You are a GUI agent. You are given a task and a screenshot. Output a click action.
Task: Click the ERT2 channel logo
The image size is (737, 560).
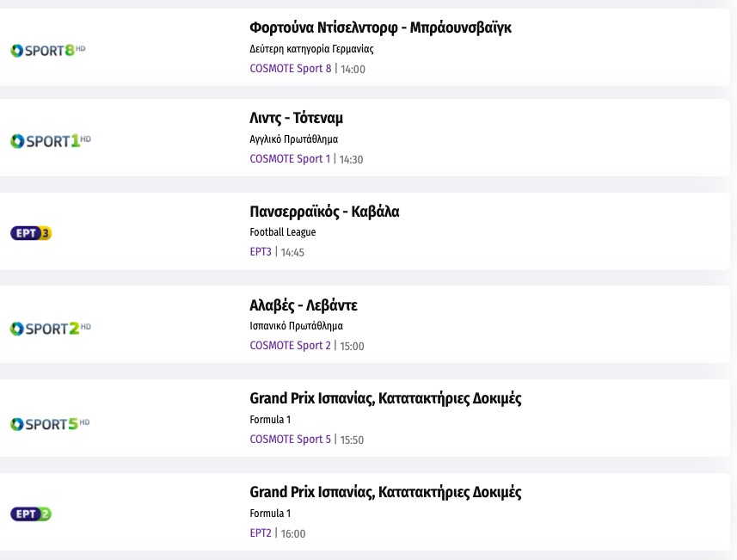(32, 514)
